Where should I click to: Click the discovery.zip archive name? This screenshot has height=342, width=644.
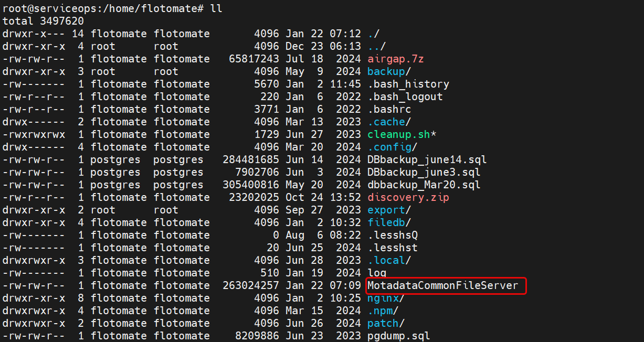(408, 197)
